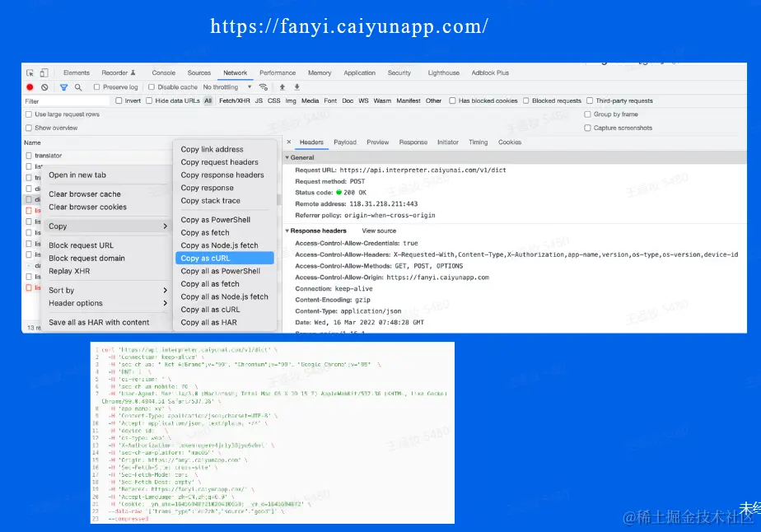This screenshot has height=532, width=761.
Task: Activate the inspect element picker icon
Action: (30, 72)
